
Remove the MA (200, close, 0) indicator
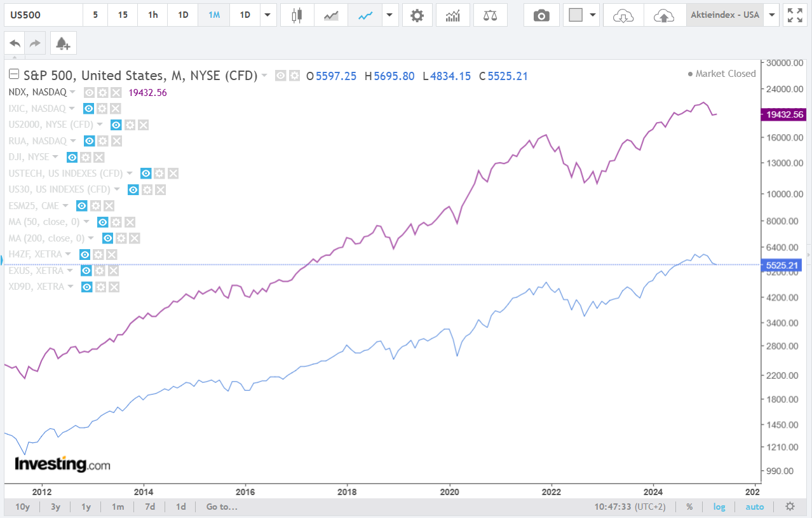click(x=135, y=238)
